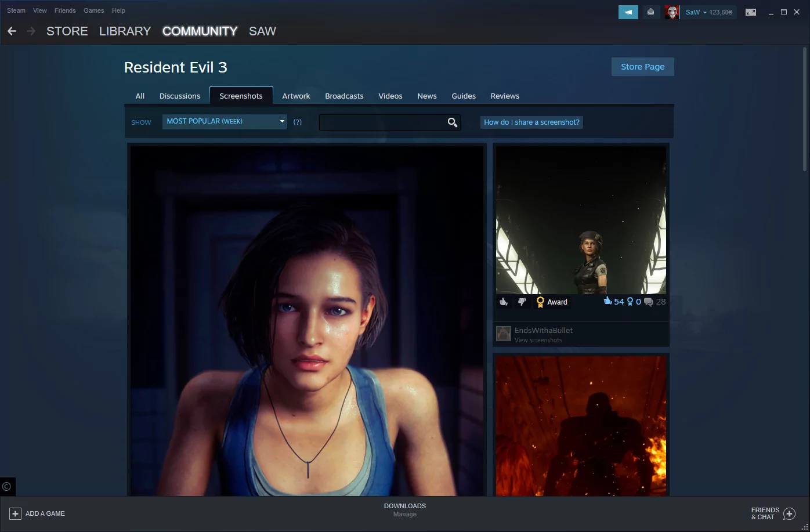This screenshot has height=532, width=810.
Task: Switch to the Broadcasts tab
Action: 344,96
